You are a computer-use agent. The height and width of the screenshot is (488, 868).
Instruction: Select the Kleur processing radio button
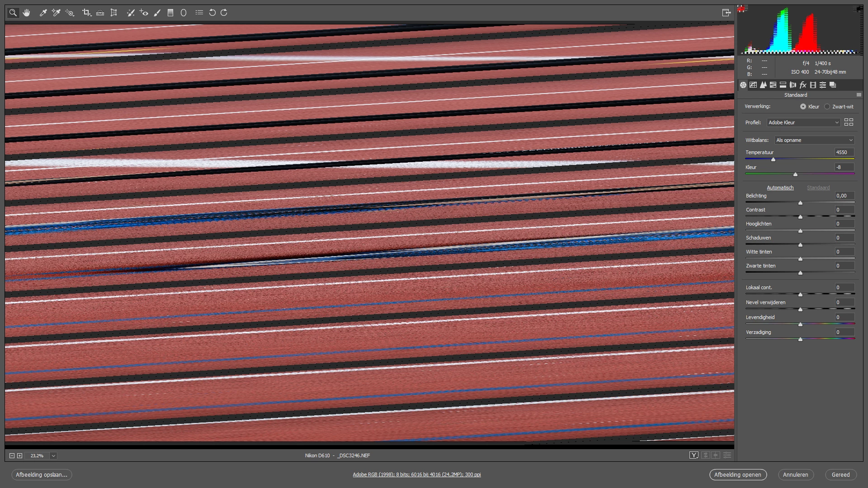803,107
